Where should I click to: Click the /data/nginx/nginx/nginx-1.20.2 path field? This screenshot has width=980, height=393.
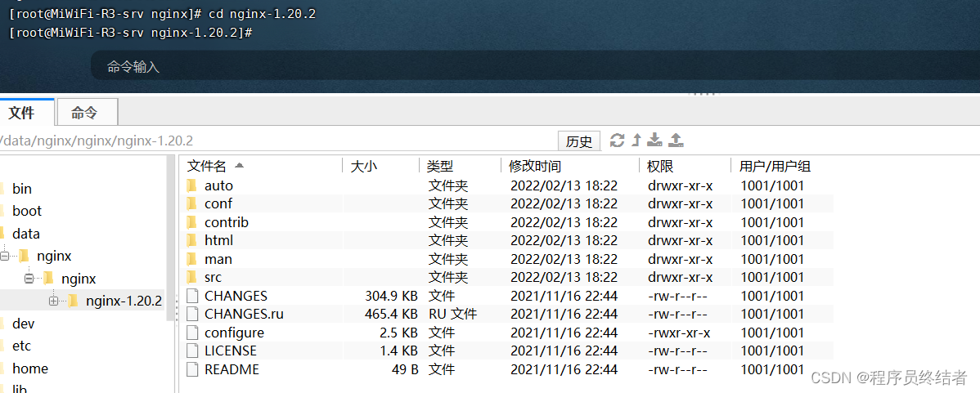point(278,141)
